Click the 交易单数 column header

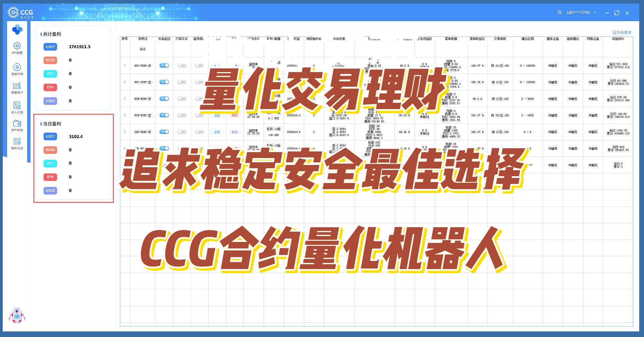pos(500,39)
